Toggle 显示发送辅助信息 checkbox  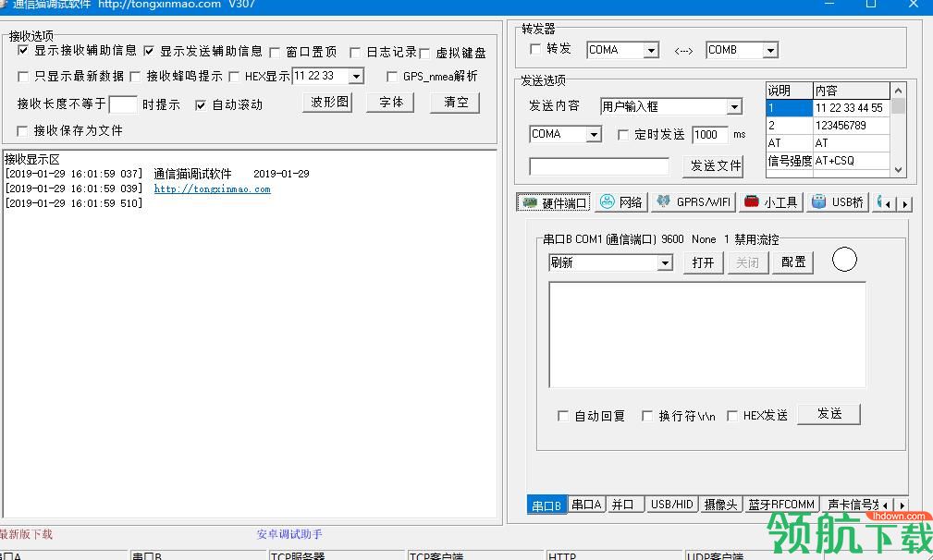(149, 51)
